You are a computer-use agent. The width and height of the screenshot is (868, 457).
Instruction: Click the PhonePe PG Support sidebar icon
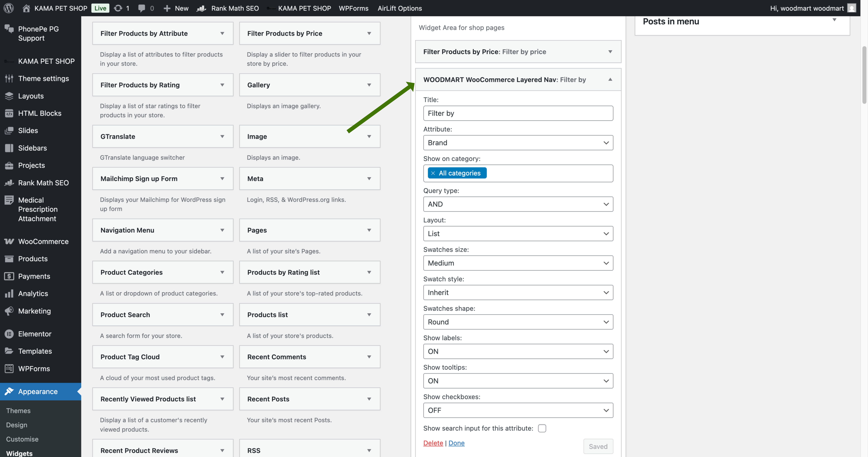tap(9, 29)
